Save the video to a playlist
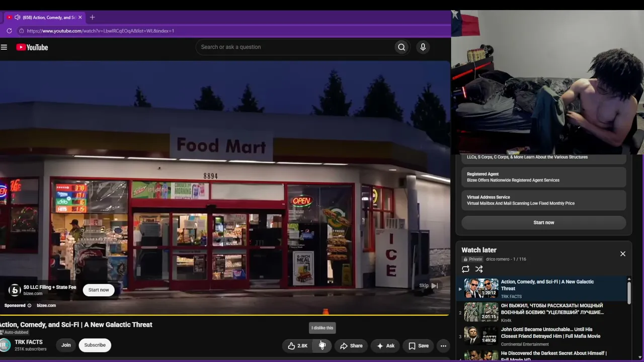The height and width of the screenshot is (362, 644). pos(419,346)
